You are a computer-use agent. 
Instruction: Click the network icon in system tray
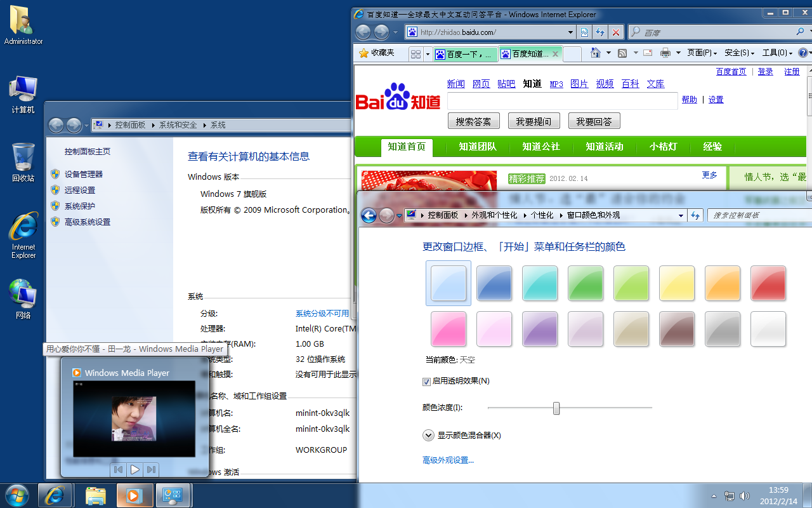tap(730, 496)
